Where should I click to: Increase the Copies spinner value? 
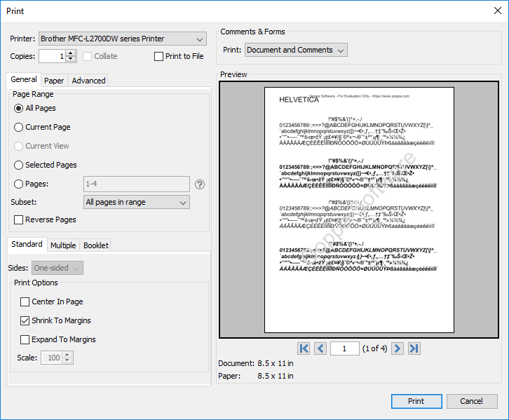click(x=72, y=53)
